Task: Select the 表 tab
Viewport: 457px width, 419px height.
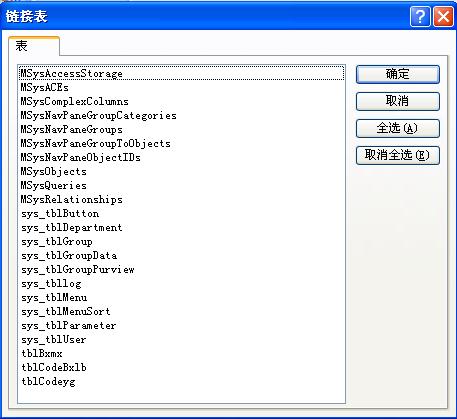Action: (34, 46)
